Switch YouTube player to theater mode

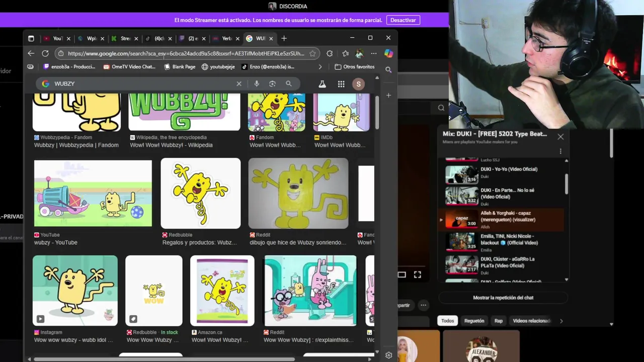pos(401,275)
